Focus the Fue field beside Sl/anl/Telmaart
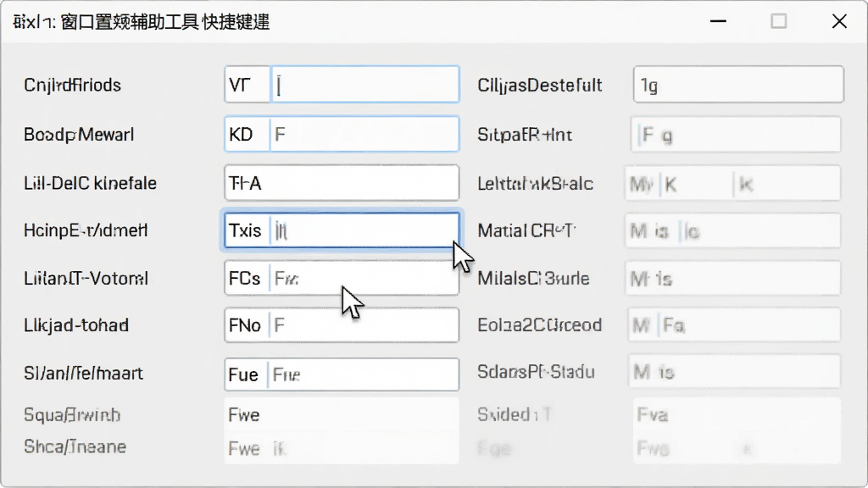The height and width of the screenshot is (488, 868). [x=342, y=374]
